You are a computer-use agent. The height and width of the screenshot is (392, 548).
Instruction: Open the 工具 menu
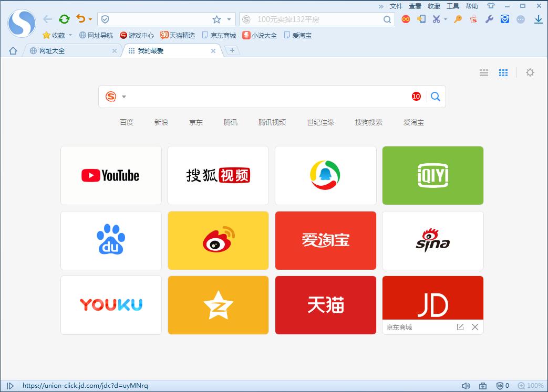[x=452, y=6]
